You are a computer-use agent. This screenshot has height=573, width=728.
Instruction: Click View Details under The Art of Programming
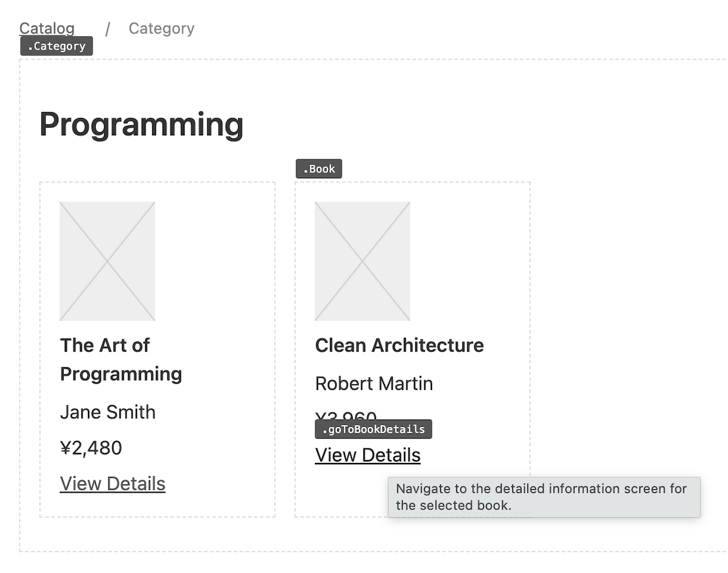coord(112,483)
